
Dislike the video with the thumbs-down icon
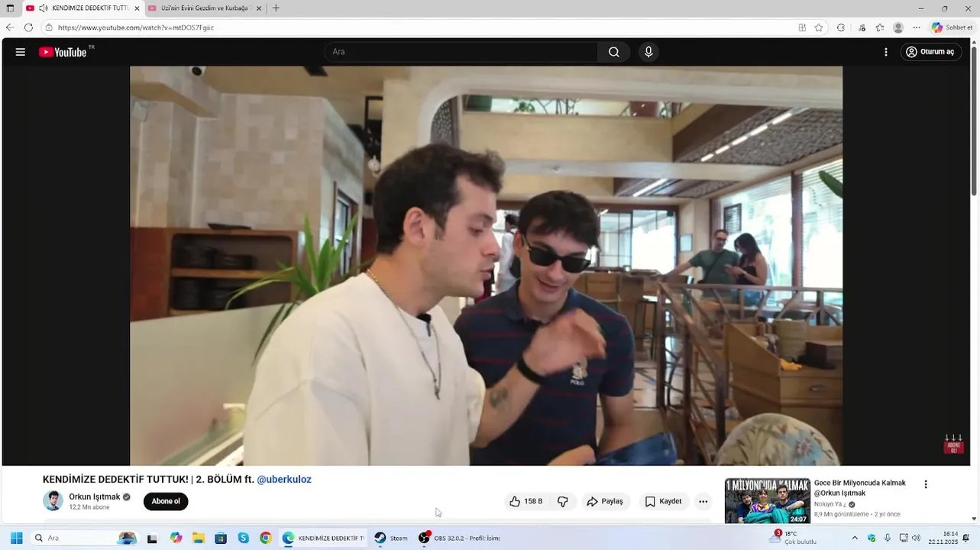click(563, 502)
